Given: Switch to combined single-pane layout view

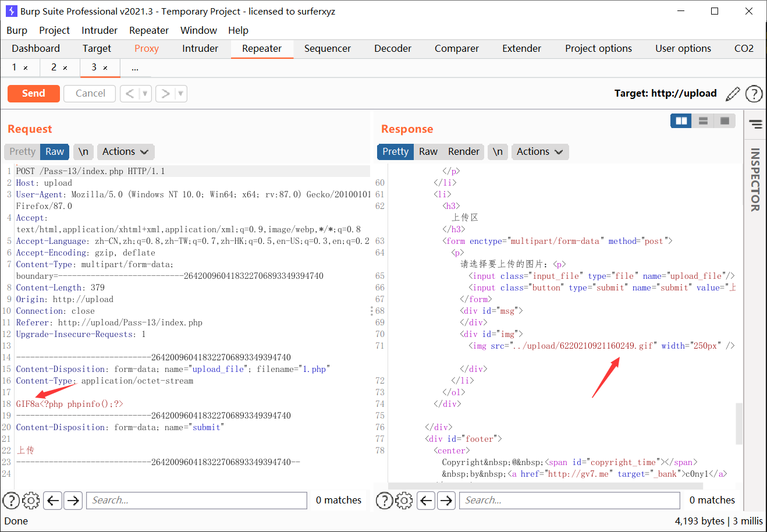Looking at the screenshot, I should (x=725, y=120).
